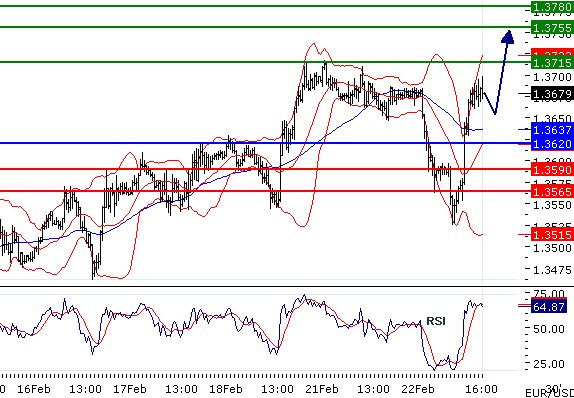574x398 pixels.
Task: Click the red 1.3515 lower band label
Action: tap(552, 235)
